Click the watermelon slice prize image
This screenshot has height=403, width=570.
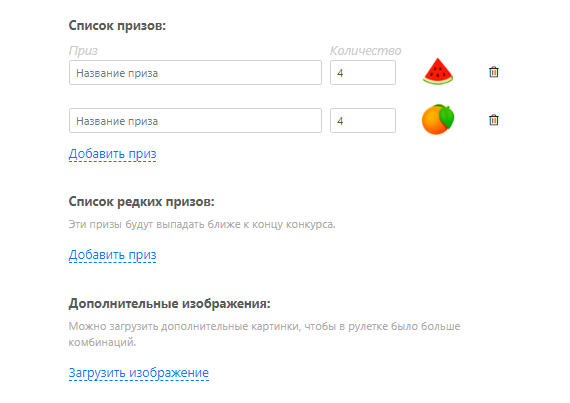click(438, 72)
